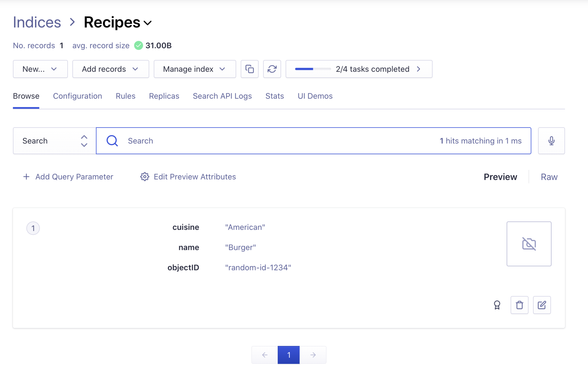The width and height of the screenshot is (588, 388).
Task: Click the gear icon beside Edit Preview Attributes
Action: [x=144, y=177]
